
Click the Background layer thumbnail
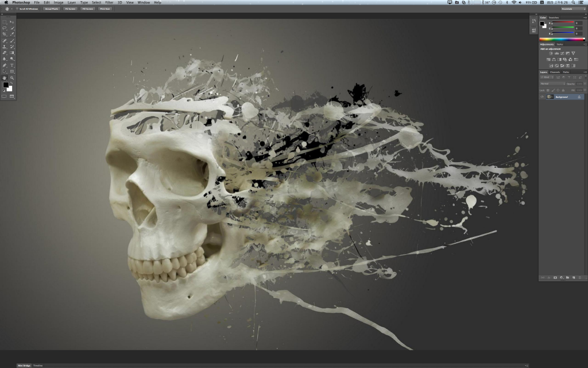coord(550,97)
